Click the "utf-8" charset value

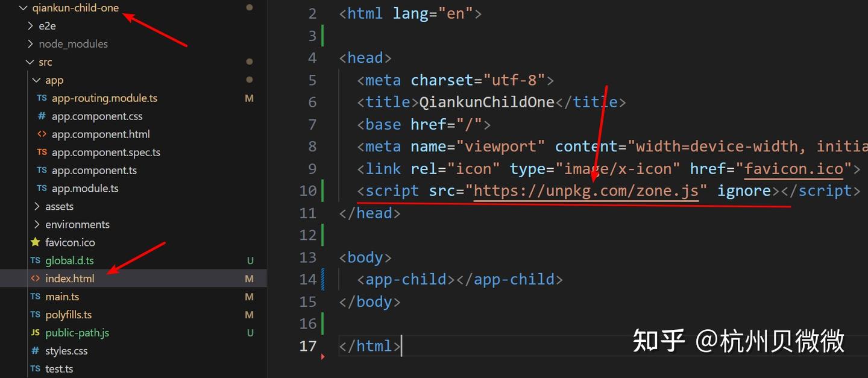[x=514, y=80]
